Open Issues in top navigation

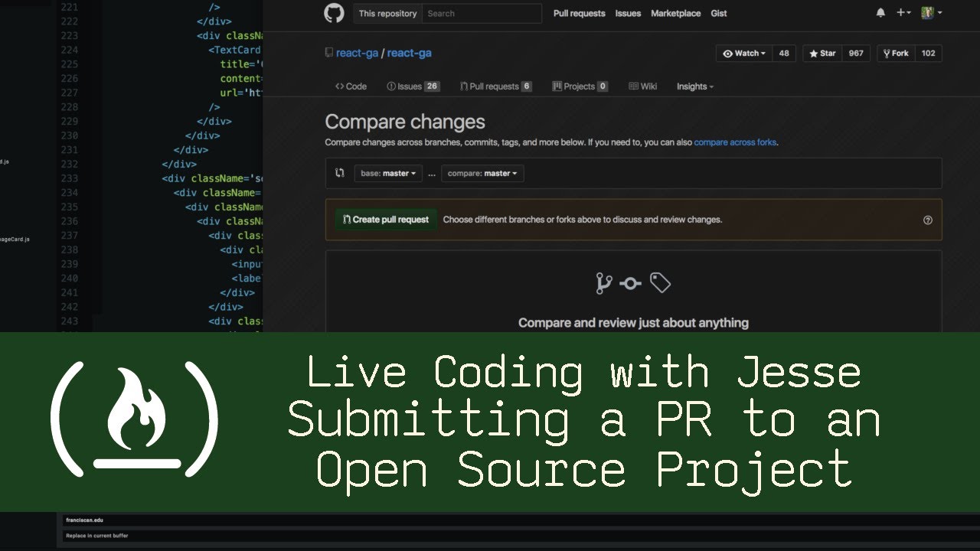tap(629, 13)
